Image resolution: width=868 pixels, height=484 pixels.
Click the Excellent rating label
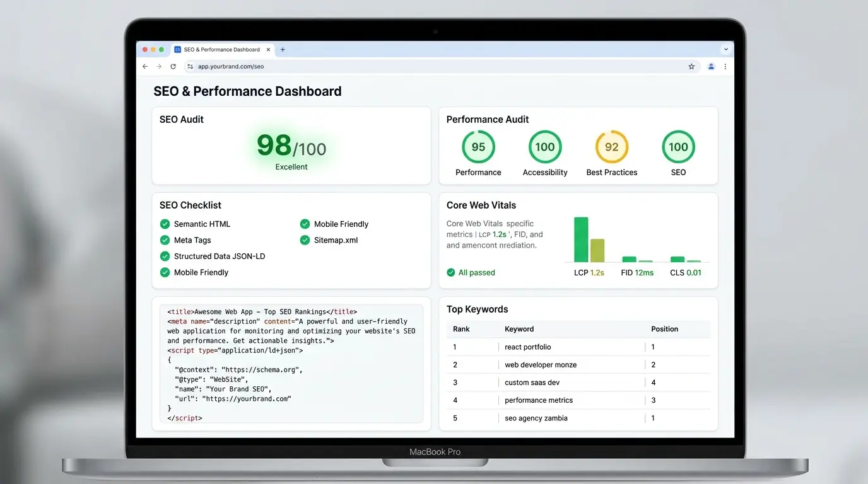pos(291,167)
